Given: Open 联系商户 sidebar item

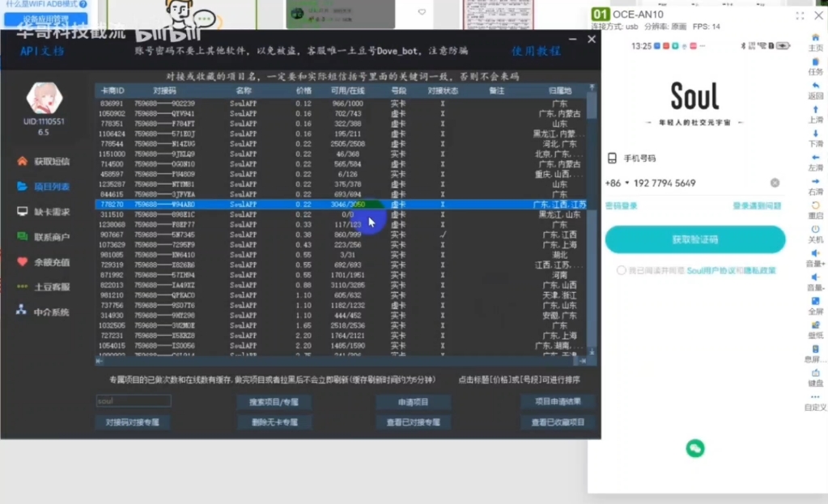Looking at the screenshot, I should (x=43, y=237).
